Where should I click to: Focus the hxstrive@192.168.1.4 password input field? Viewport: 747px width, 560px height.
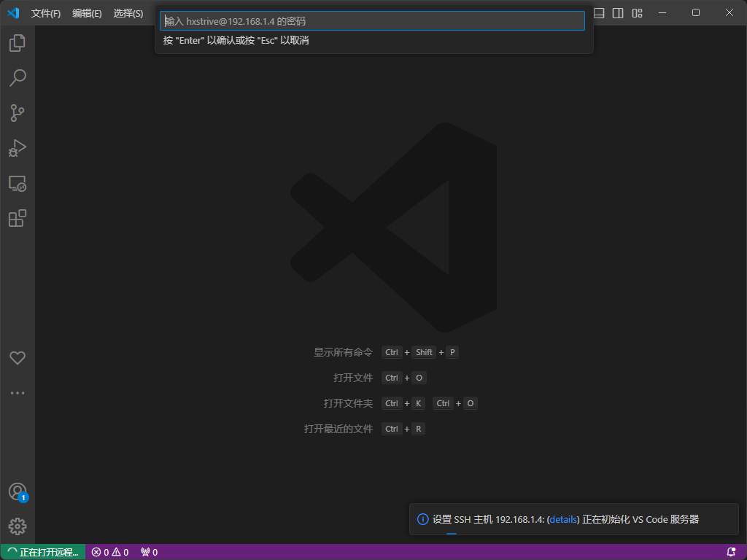coord(372,21)
